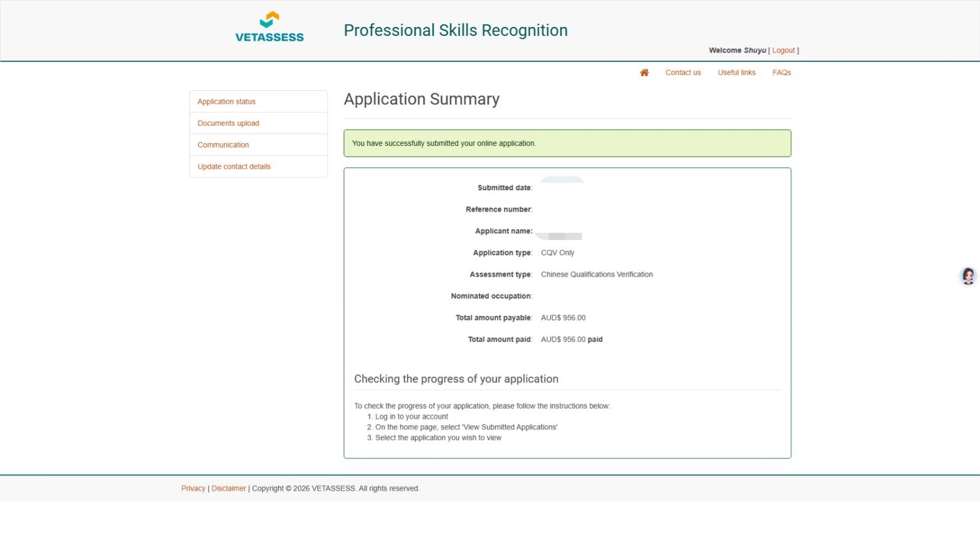
Task: Open Documents upload in the sidebar
Action: click(228, 123)
